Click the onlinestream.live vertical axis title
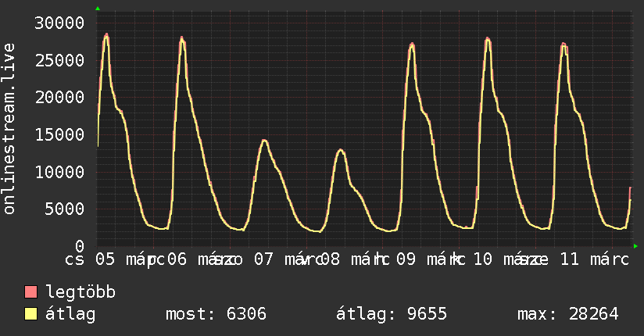 pos(9,129)
